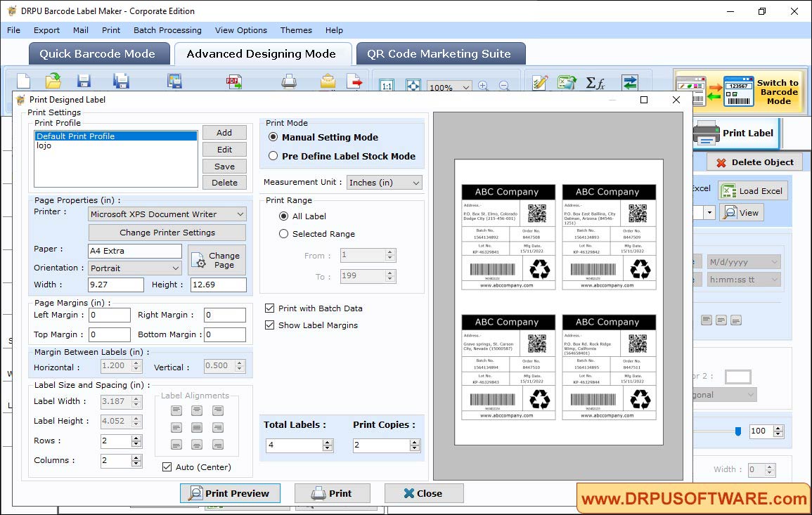Click the Edit print profile button

click(x=224, y=150)
